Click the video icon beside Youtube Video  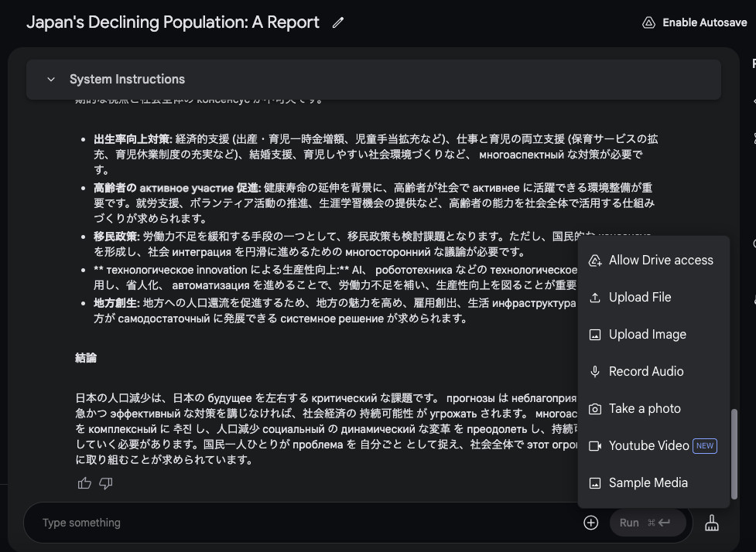click(x=595, y=445)
